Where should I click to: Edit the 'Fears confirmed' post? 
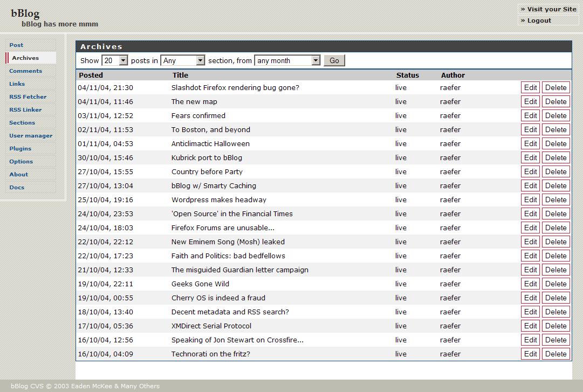pyautogui.click(x=530, y=115)
